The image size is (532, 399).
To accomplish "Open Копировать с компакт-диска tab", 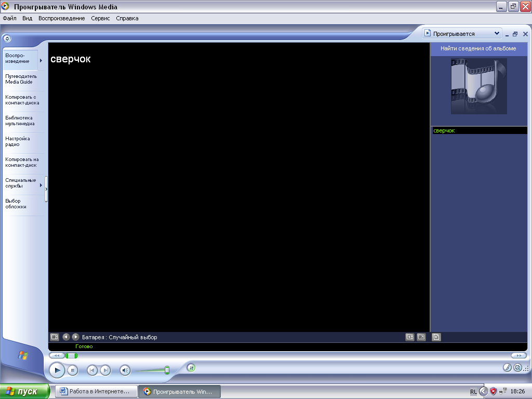I will (x=23, y=100).
